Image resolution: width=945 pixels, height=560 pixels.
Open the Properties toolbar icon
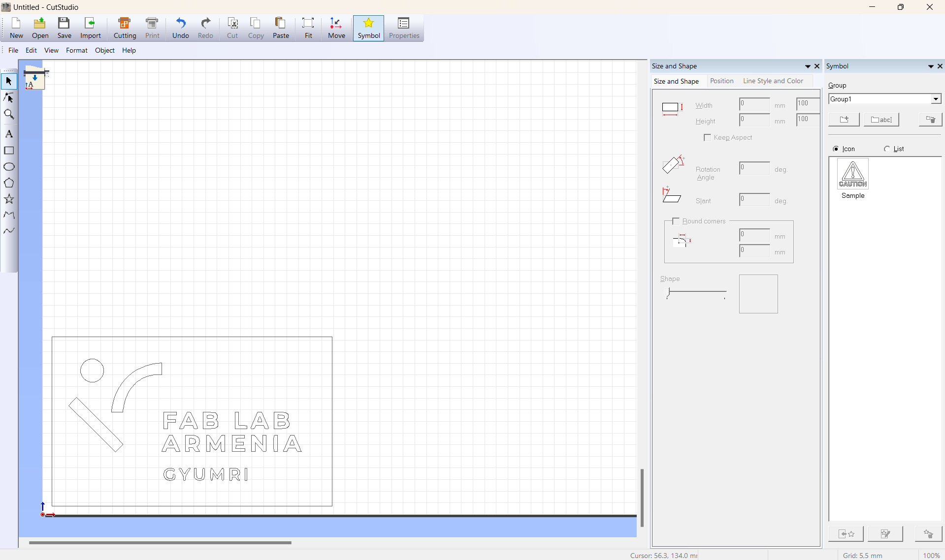404,28
